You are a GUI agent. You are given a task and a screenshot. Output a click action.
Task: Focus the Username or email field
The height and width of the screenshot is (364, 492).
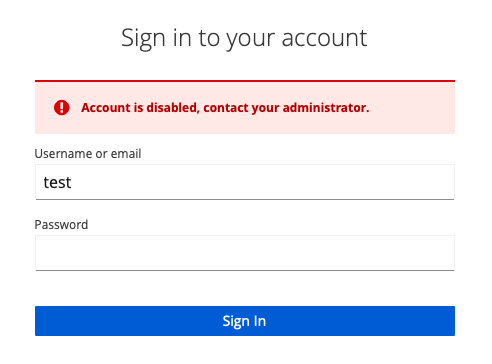click(x=245, y=182)
